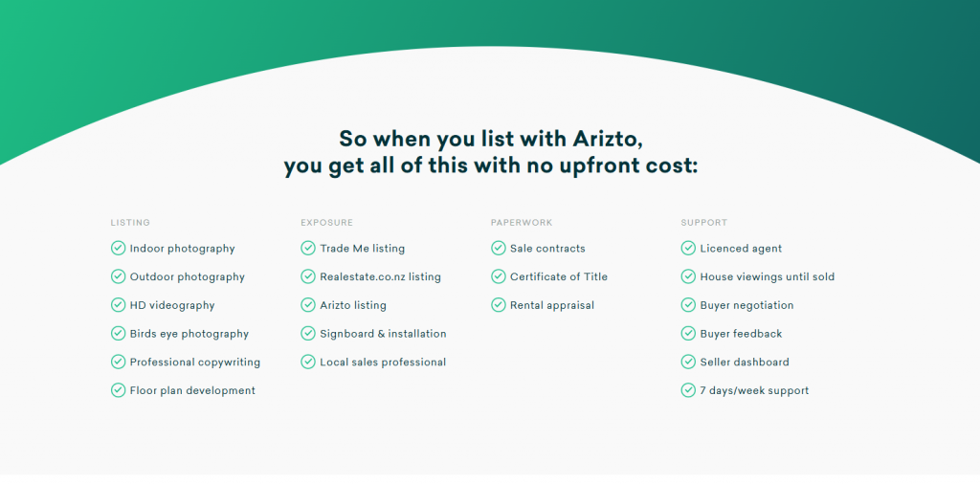Click the Birds eye photography text
The image size is (980, 484).
pos(189,334)
